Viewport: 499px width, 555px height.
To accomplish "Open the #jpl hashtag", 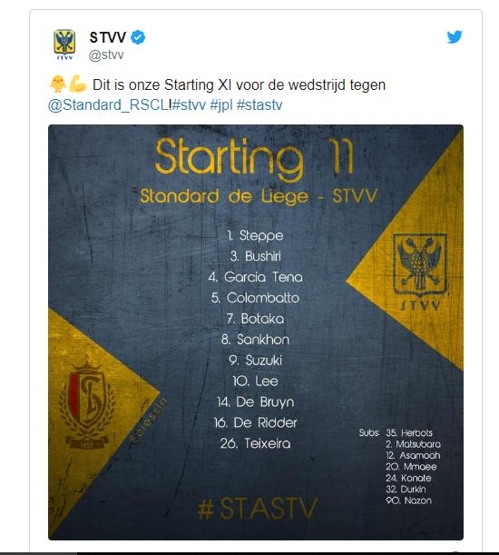I will [221, 105].
